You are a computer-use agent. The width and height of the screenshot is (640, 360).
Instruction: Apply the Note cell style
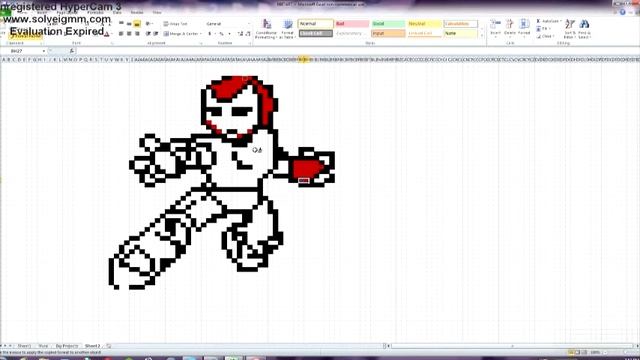pos(460,33)
